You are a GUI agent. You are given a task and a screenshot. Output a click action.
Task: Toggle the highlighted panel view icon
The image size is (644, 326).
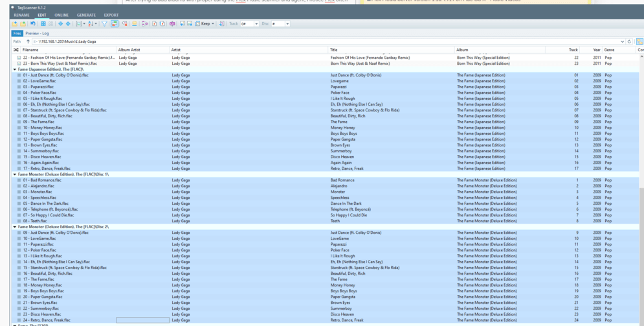[x=115, y=24]
